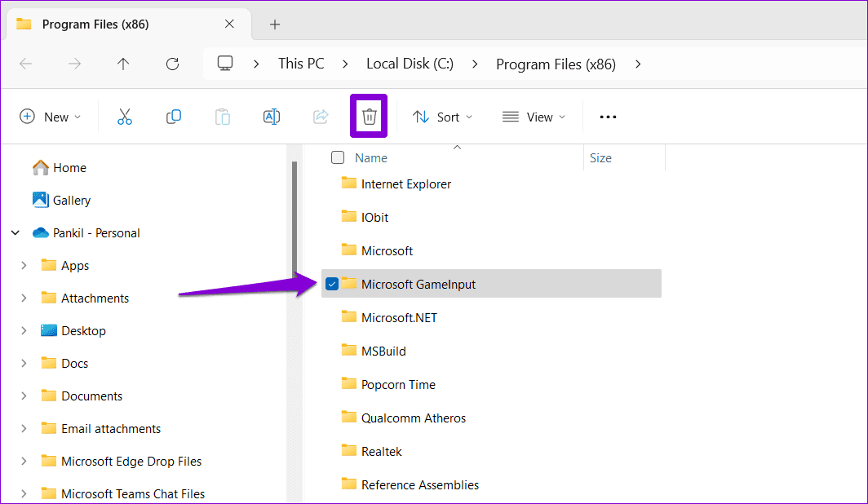The height and width of the screenshot is (504, 868).
Task: Check the select-all box in Name column
Action: [x=338, y=157]
